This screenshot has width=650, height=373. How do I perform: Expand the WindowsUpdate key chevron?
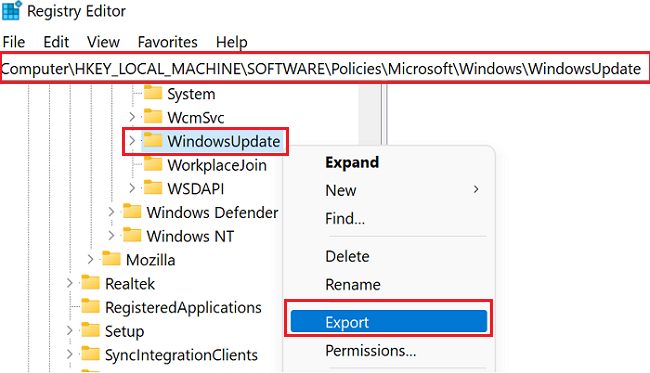[x=132, y=141]
